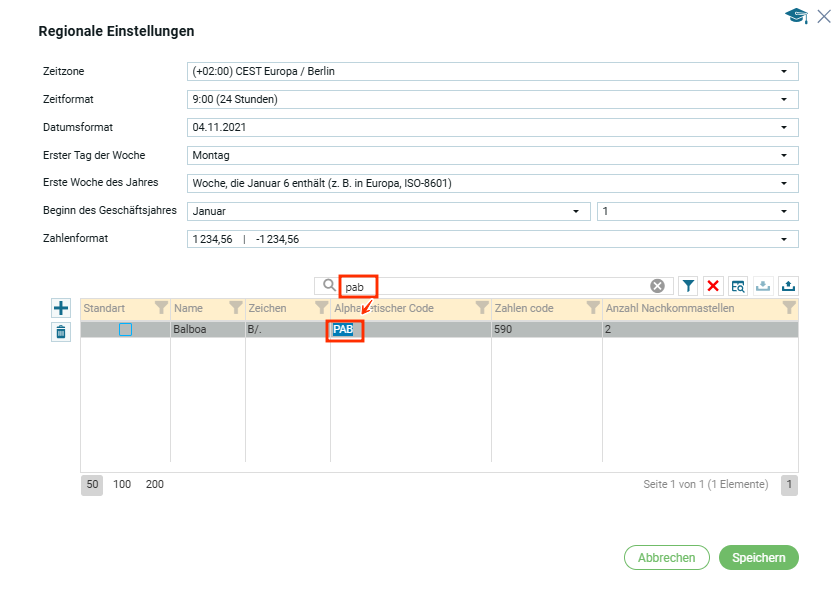Viewport: 840px width, 592px height.
Task: Click the red X reset filter icon
Action: point(714,286)
